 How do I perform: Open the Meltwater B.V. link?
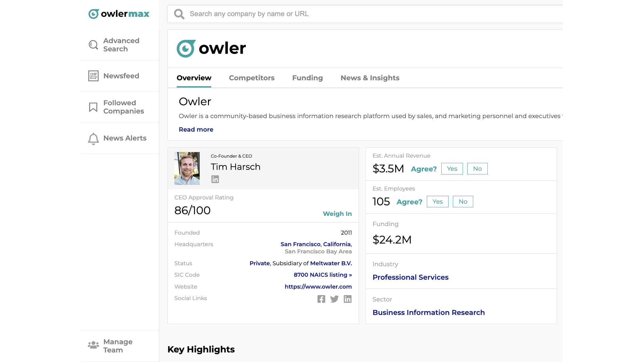pyautogui.click(x=331, y=263)
